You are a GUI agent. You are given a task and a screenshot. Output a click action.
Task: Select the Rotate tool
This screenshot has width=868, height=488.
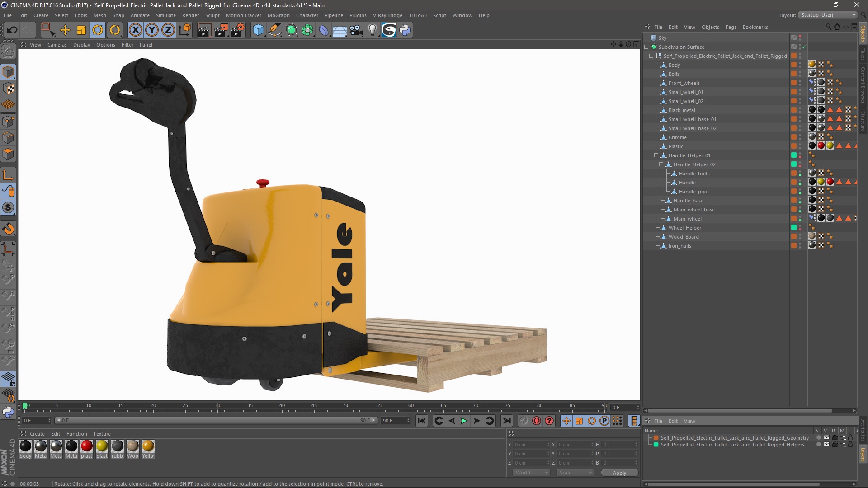pos(98,30)
